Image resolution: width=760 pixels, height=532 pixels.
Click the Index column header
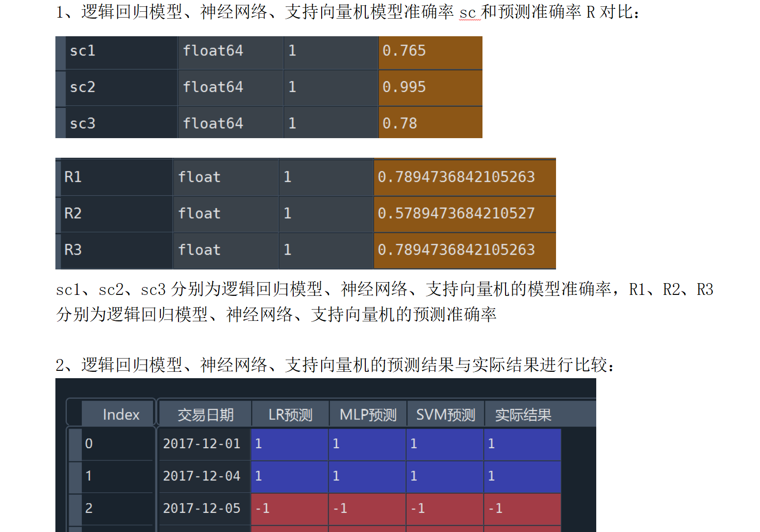(x=118, y=414)
